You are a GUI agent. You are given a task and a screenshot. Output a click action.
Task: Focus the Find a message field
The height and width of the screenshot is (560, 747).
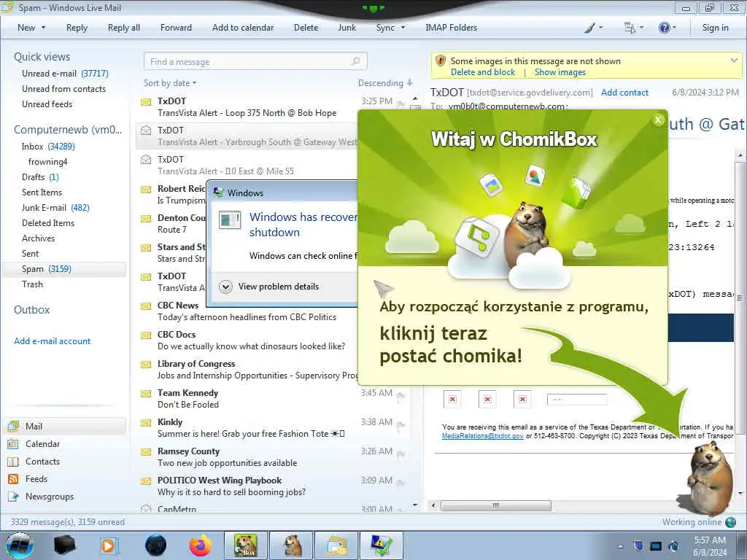255,61
